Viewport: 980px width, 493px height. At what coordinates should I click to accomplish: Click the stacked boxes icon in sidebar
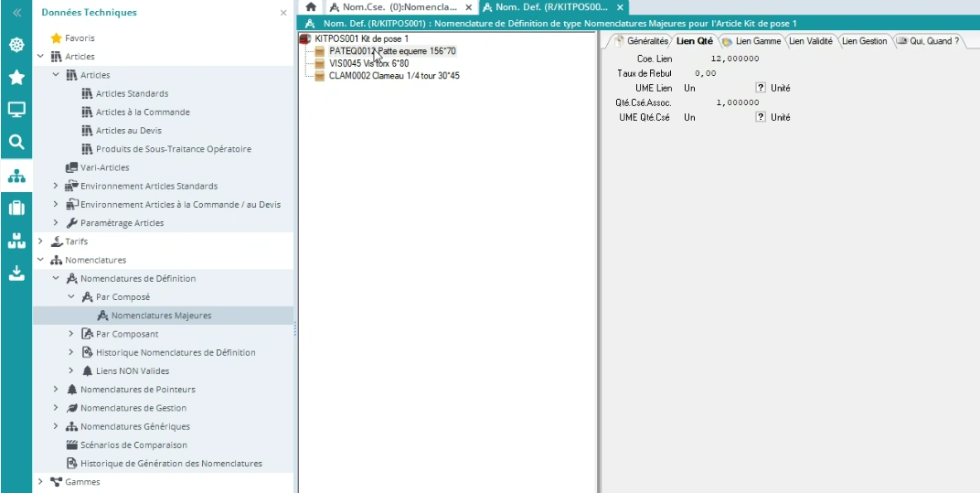[x=16, y=241]
